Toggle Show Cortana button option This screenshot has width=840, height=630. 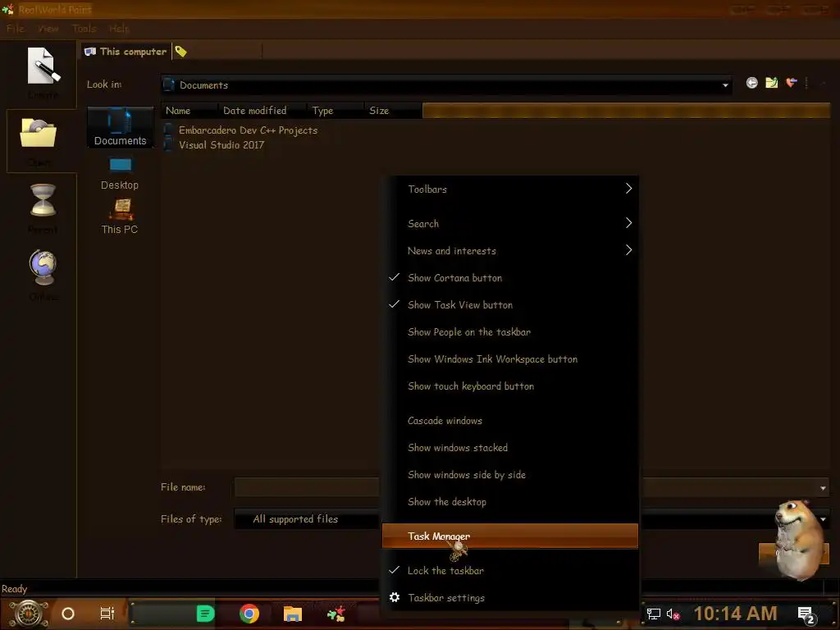(x=510, y=277)
